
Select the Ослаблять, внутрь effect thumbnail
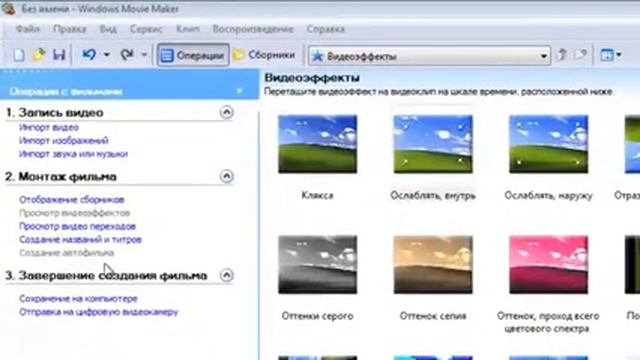(x=433, y=144)
